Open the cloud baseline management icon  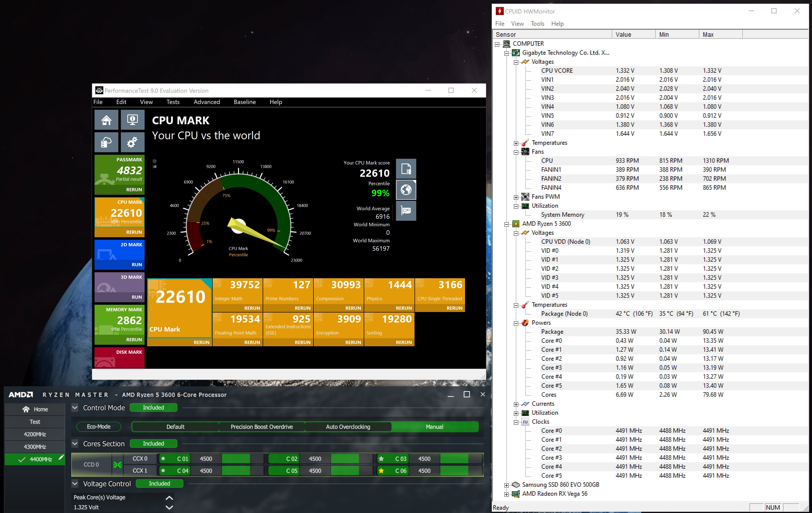click(x=106, y=142)
